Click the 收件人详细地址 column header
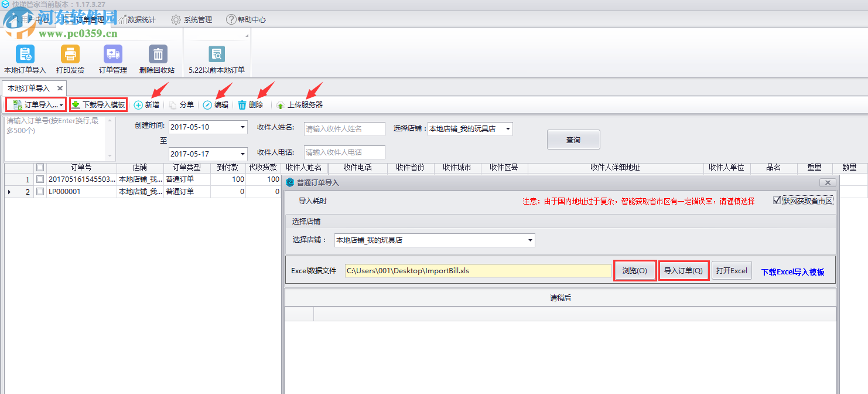 point(615,168)
